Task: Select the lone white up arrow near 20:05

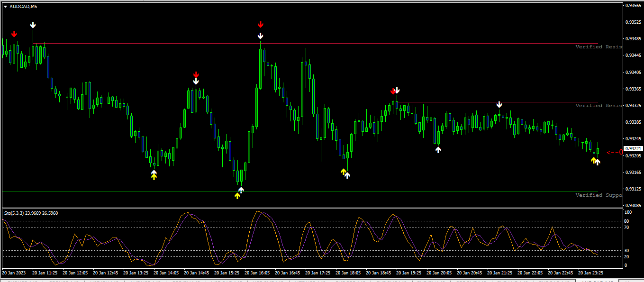Action: [438, 150]
